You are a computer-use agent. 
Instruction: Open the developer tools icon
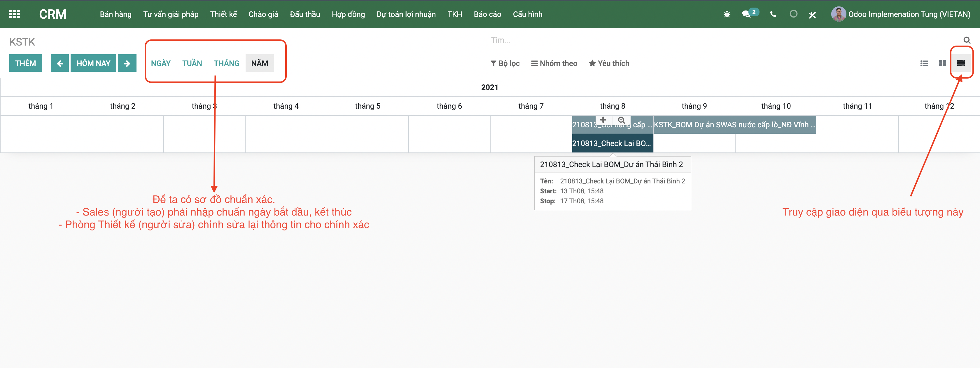click(x=813, y=14)
